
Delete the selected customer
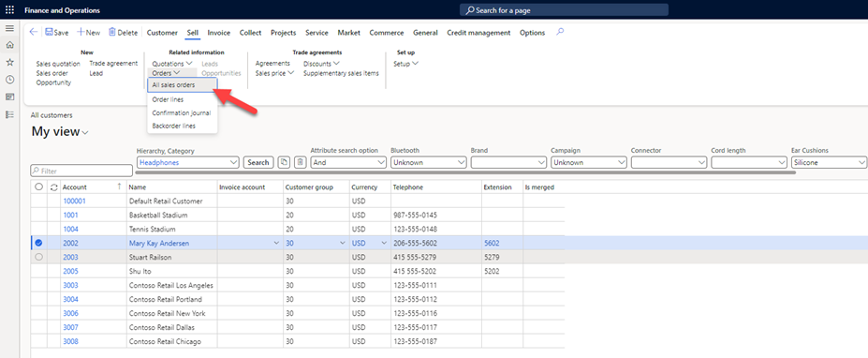(x=123, y=33)
